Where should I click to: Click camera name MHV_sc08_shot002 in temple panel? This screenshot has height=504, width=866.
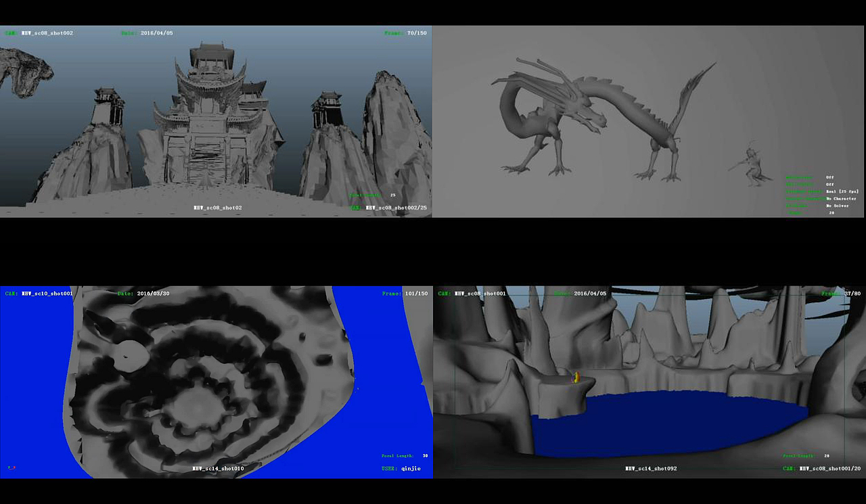[x=47, y=32]
